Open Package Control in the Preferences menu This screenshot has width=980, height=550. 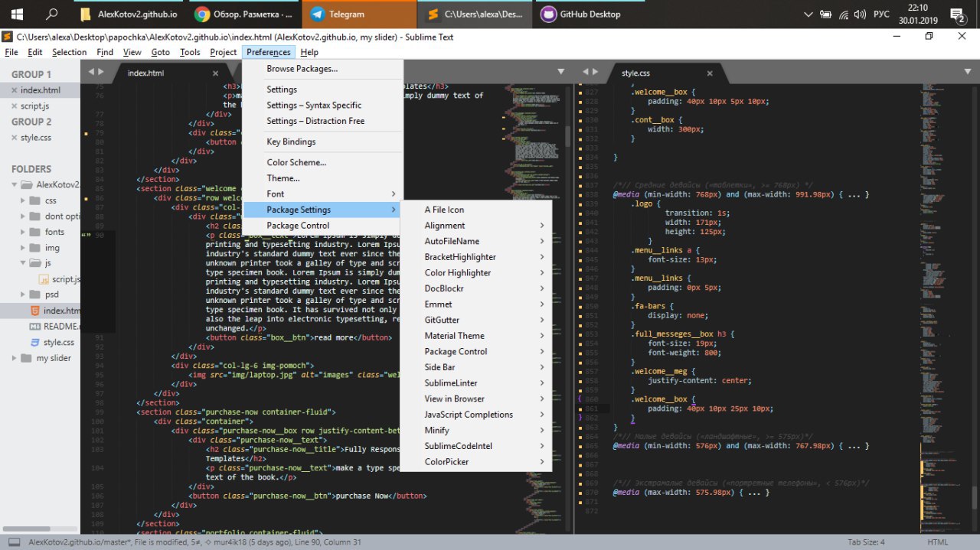pyautogui.click(x=322, y=226)
